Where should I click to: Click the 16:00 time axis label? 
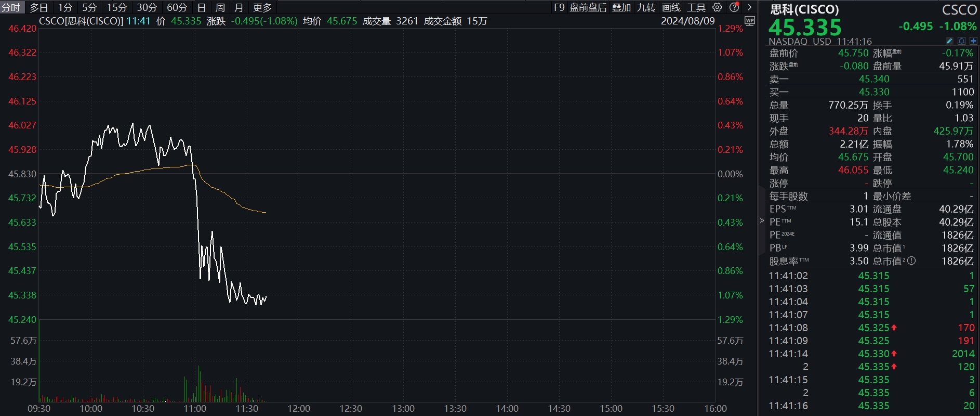[716, 409]
